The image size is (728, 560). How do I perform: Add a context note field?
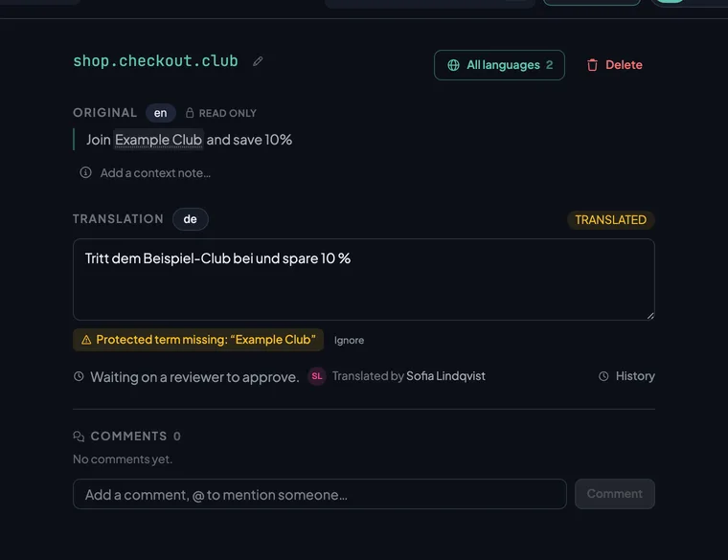(155, 172)
